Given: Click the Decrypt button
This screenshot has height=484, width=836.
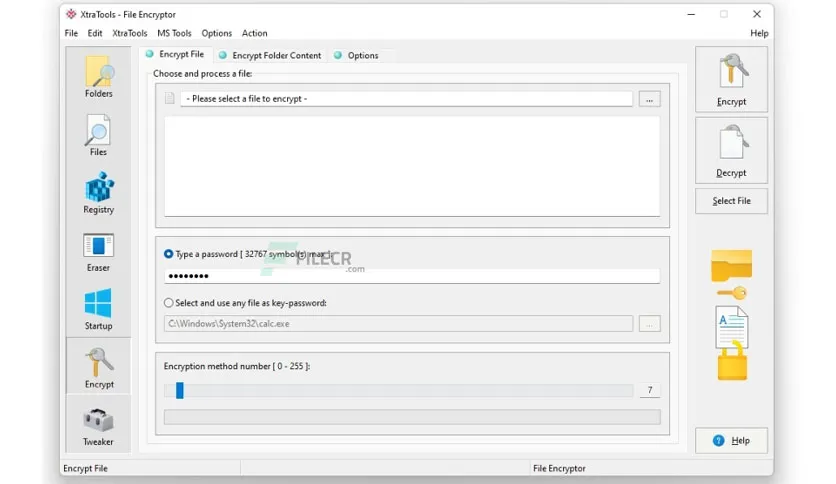Looking at the screenshot, I should click(x=731, y=150).
